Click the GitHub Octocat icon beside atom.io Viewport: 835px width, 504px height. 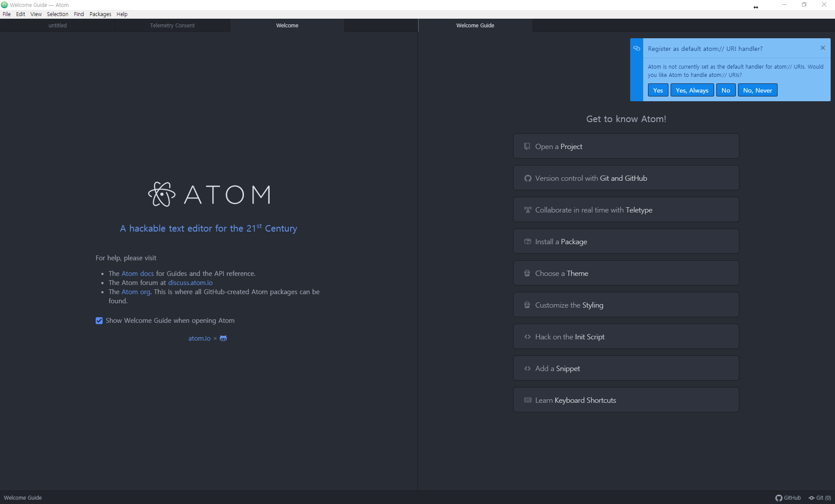(x=223, y=338)
